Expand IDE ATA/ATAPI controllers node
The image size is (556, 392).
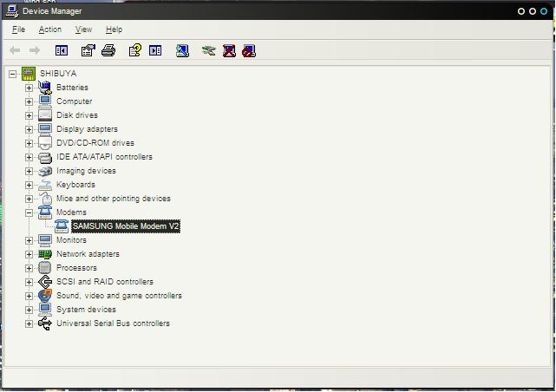(x=29, y=157)
